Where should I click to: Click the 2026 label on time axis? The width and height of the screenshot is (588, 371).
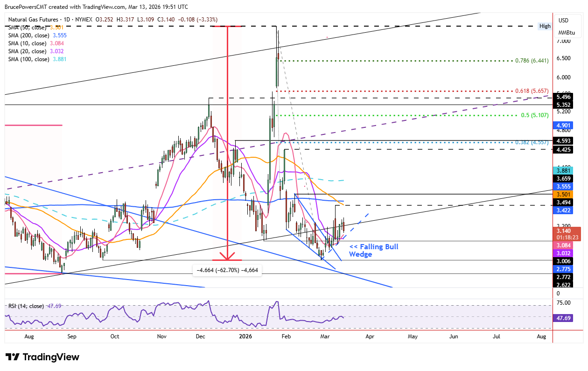click(x=245, y=336)
